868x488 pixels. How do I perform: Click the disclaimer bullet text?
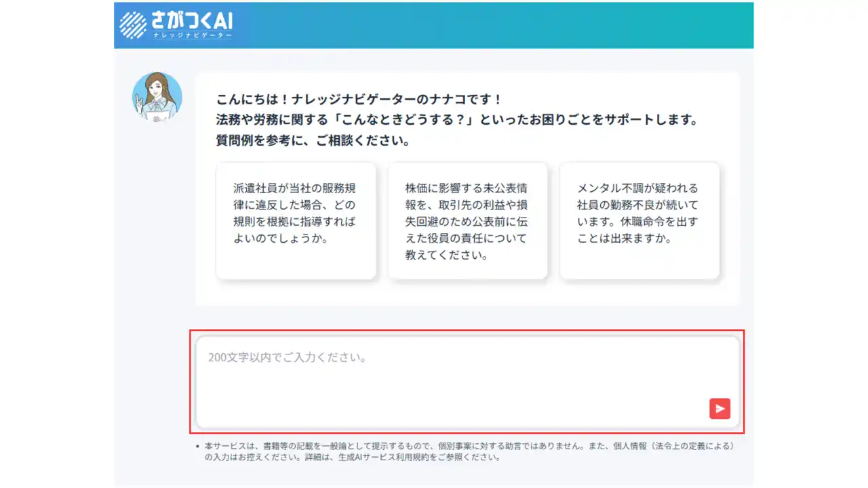467,451
